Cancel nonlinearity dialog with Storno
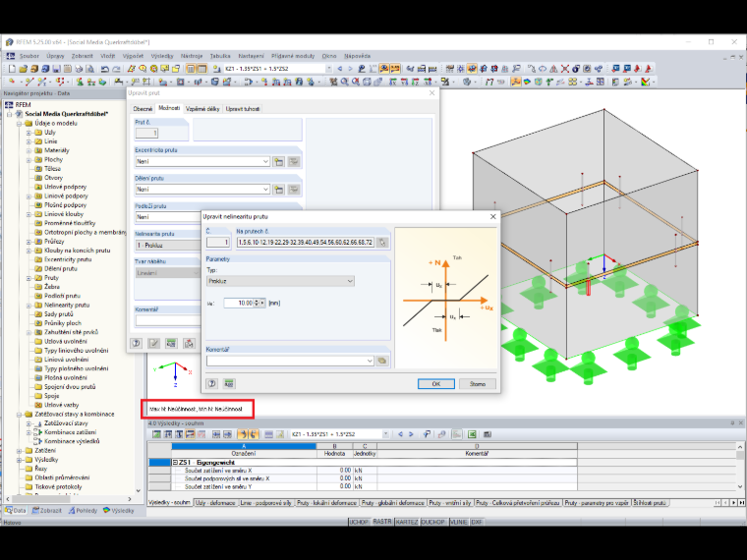 478,384
